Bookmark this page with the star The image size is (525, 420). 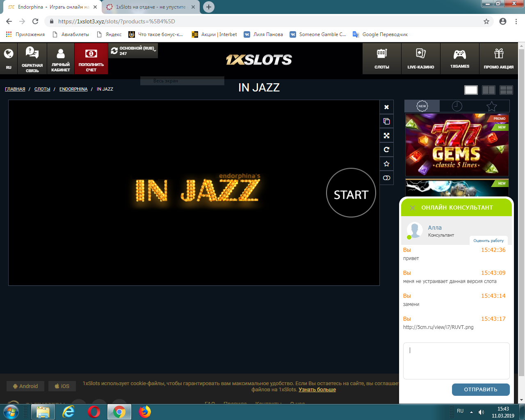(x=486, y=21)
